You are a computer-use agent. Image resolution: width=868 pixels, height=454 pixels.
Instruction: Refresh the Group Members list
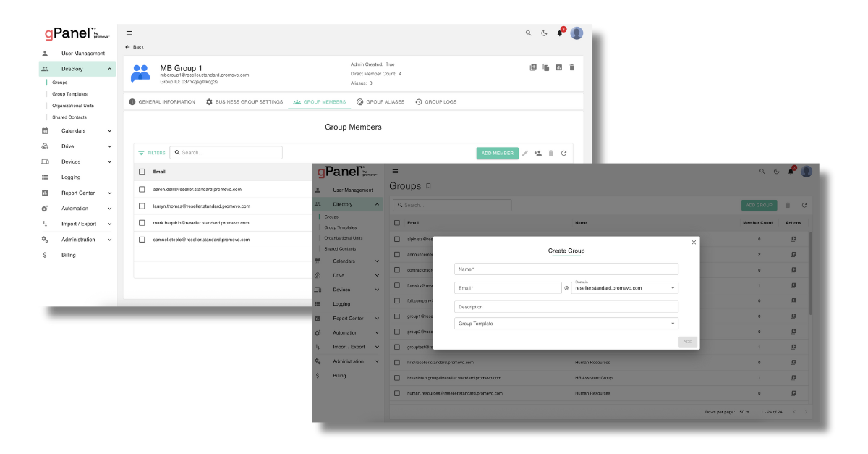tap(563, 153)
